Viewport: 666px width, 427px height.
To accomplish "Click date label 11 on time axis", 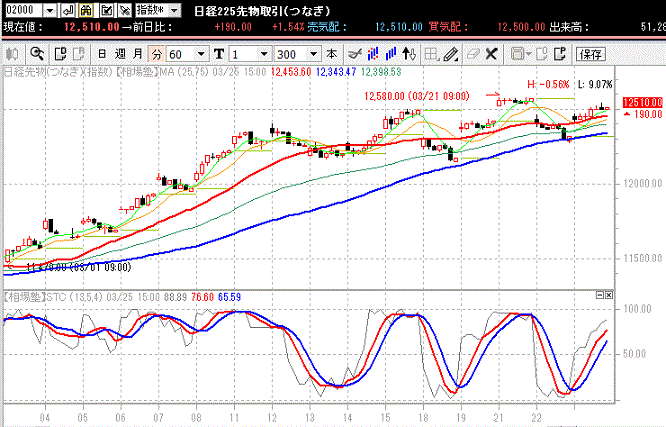I will click(234, 418).
